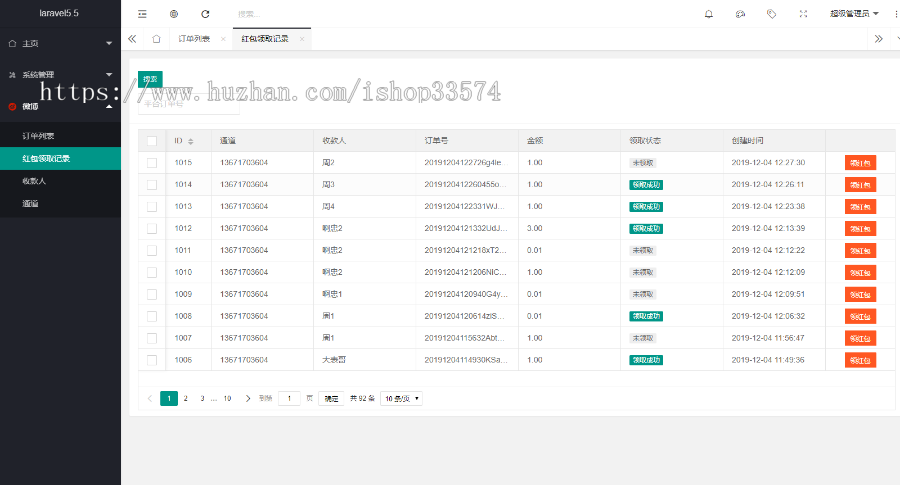Switch to the 红包领取记录 tab
This screenshot has height=485, width=900.
point(265,39)
